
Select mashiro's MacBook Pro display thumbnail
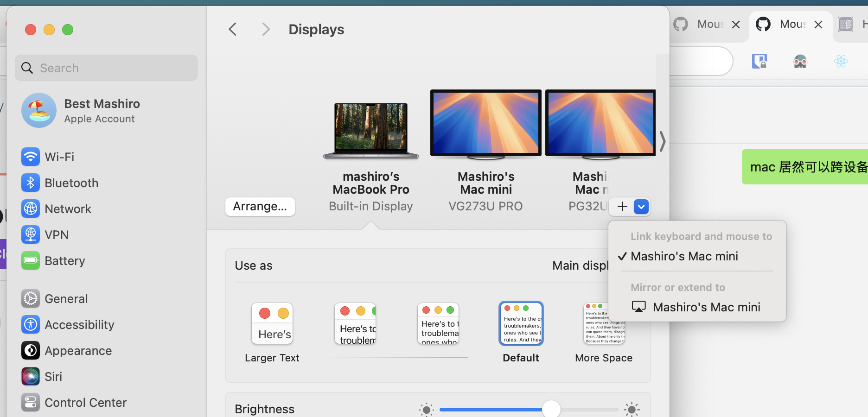[371, 132]
